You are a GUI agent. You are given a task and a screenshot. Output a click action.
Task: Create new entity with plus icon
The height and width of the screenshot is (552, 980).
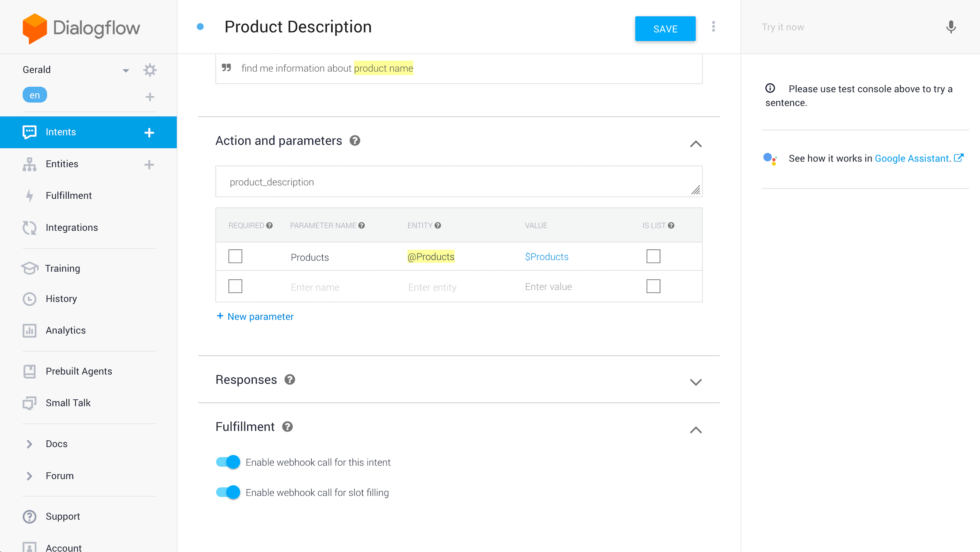pos(149,165)
